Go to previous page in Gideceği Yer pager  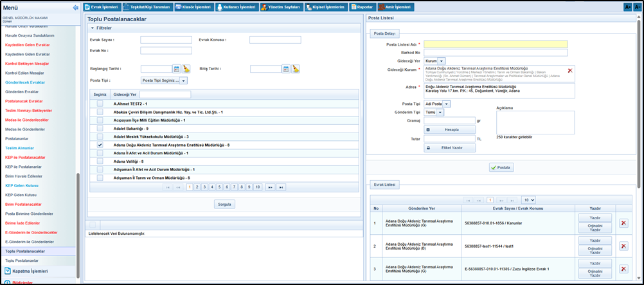click(x=178, y=187)
